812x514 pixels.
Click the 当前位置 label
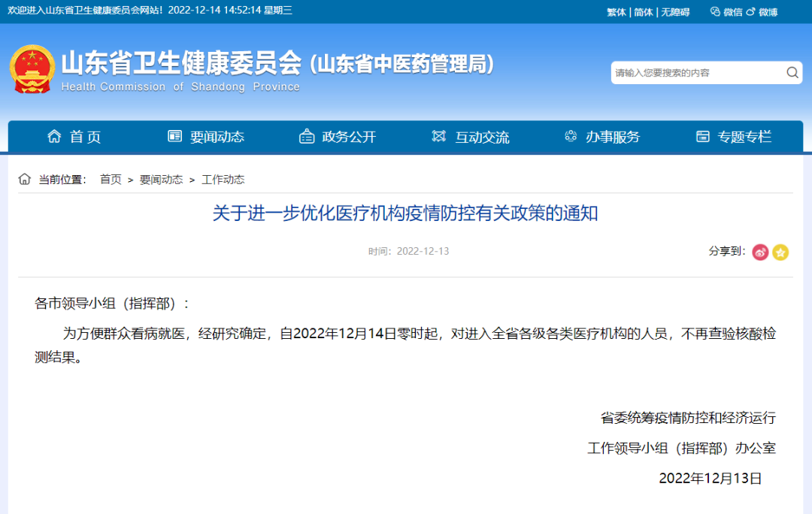click(x=62, y=180)
